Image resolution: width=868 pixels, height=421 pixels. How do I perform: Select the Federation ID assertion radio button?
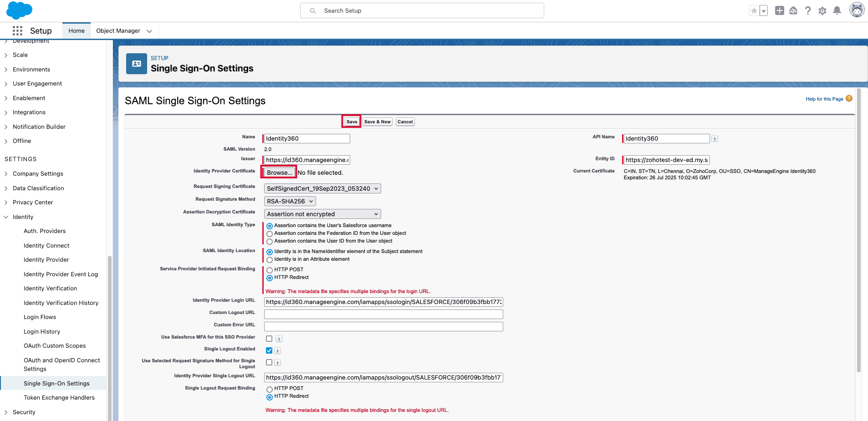coord(270,233)
